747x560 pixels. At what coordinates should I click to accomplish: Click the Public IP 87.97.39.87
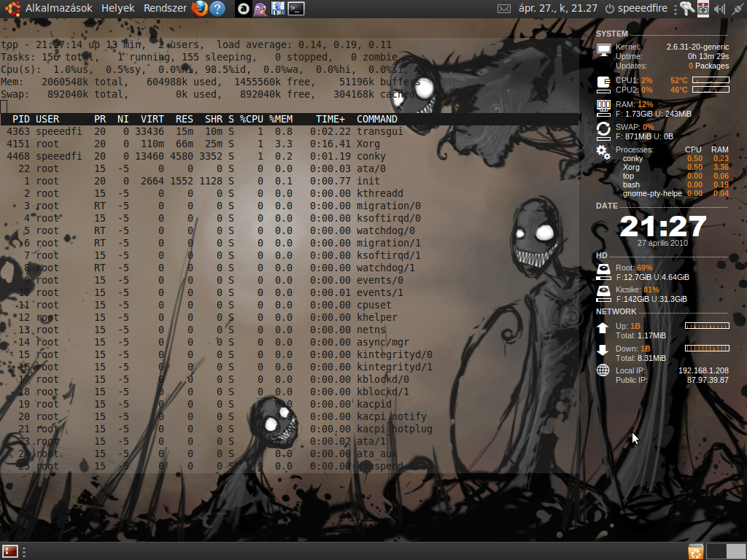[708, 380]
